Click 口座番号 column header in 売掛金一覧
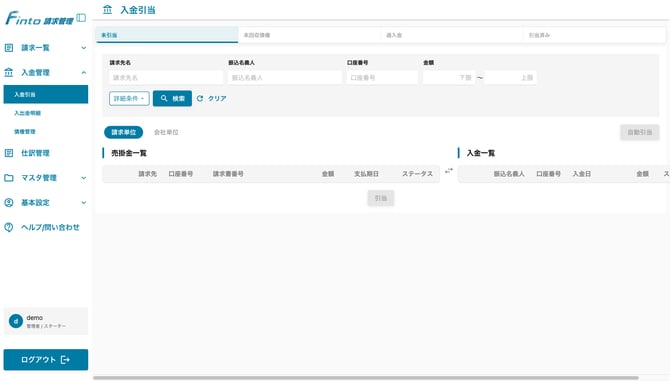 (x=181, y=174)
